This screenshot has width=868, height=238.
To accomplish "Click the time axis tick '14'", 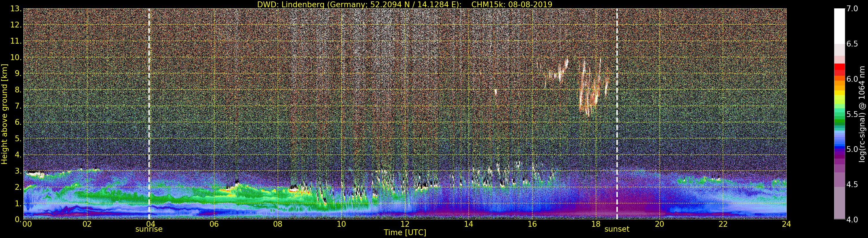I will (x=468, y=224).
